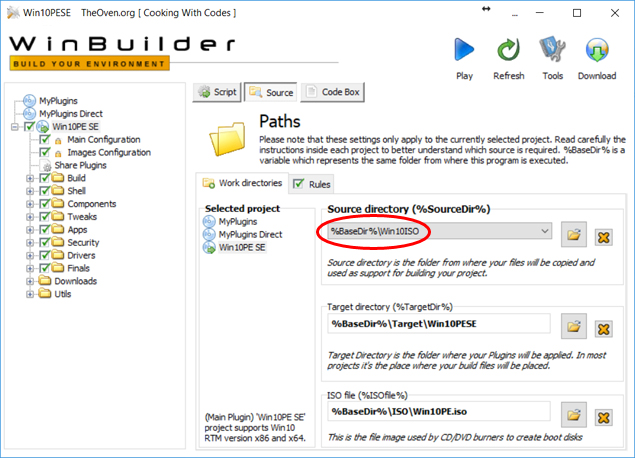Expand the Tweaks folder node
The width and height of the screenshot is (635, 458).
[30, 217]
